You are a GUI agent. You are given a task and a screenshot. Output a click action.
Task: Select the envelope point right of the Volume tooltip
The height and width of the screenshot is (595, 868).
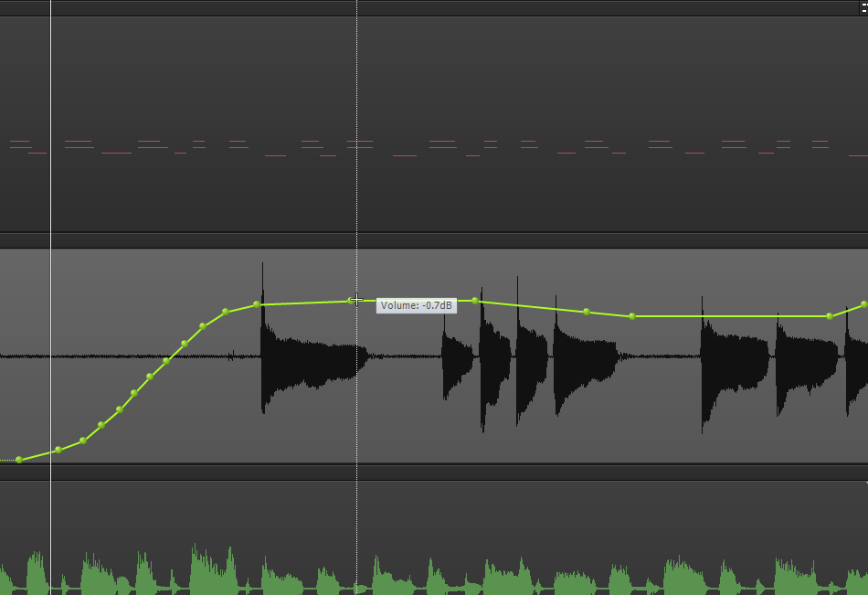(x=475, y=301)
